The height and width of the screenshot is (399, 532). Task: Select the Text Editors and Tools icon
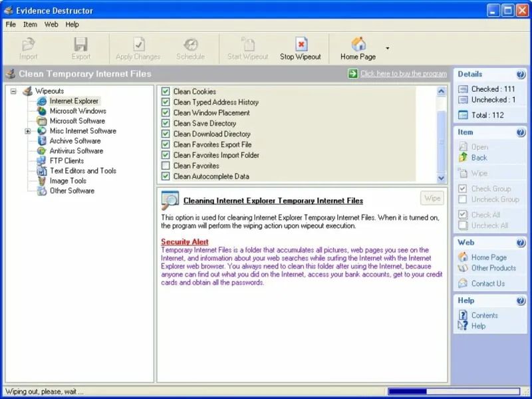(41, 171)
